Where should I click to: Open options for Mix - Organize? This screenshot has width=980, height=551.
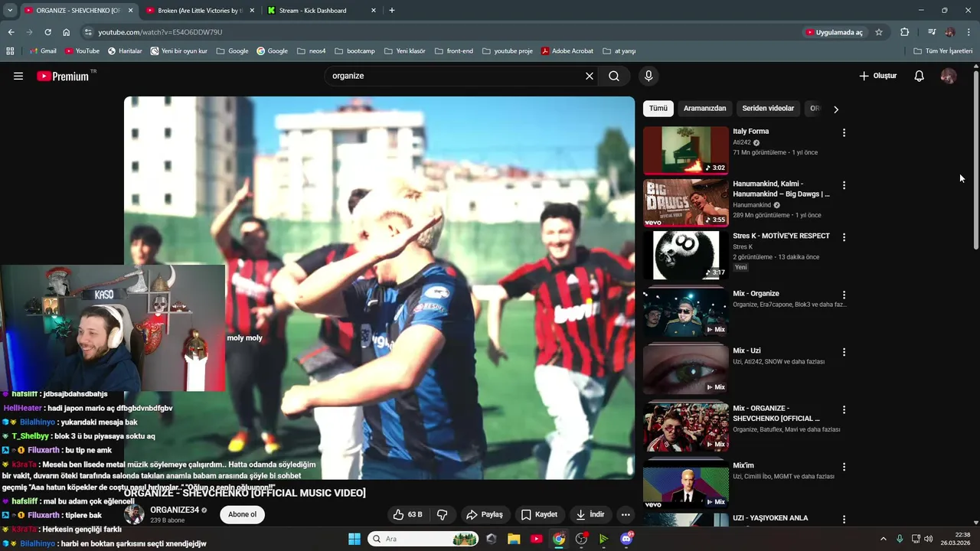[x=844, y=295]
